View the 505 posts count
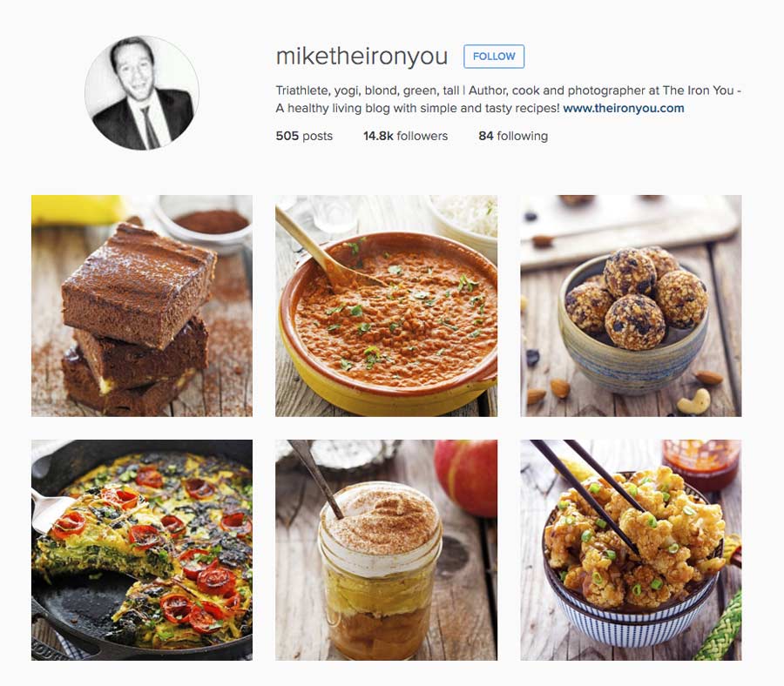784x686 pixels. pos(304,136)
